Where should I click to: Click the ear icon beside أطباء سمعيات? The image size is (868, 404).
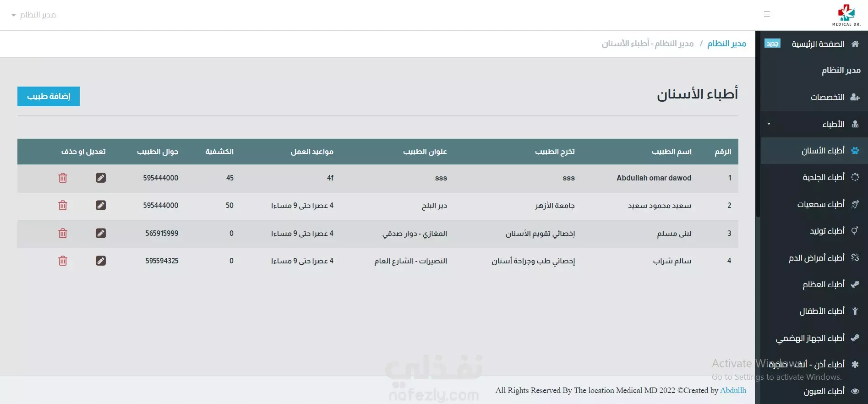pyautogui.click(x=855, y=204)
